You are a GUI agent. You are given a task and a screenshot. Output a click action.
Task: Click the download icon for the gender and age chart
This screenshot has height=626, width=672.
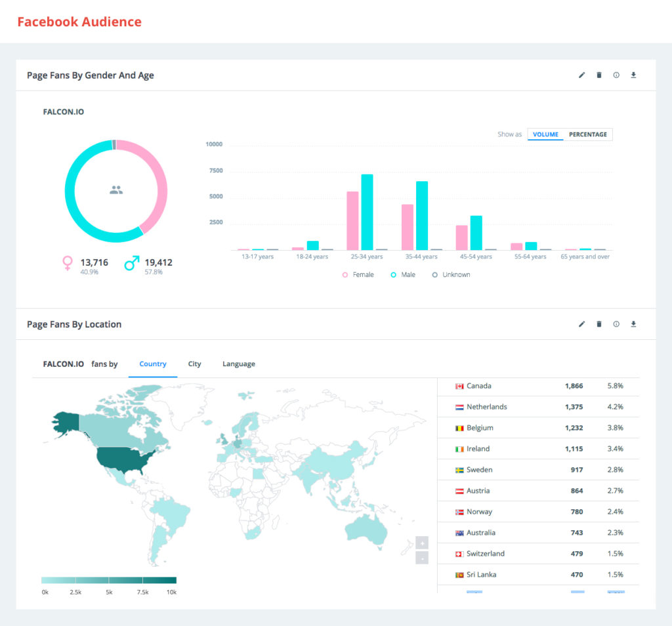pyautogui.click(x=633, y=75)
